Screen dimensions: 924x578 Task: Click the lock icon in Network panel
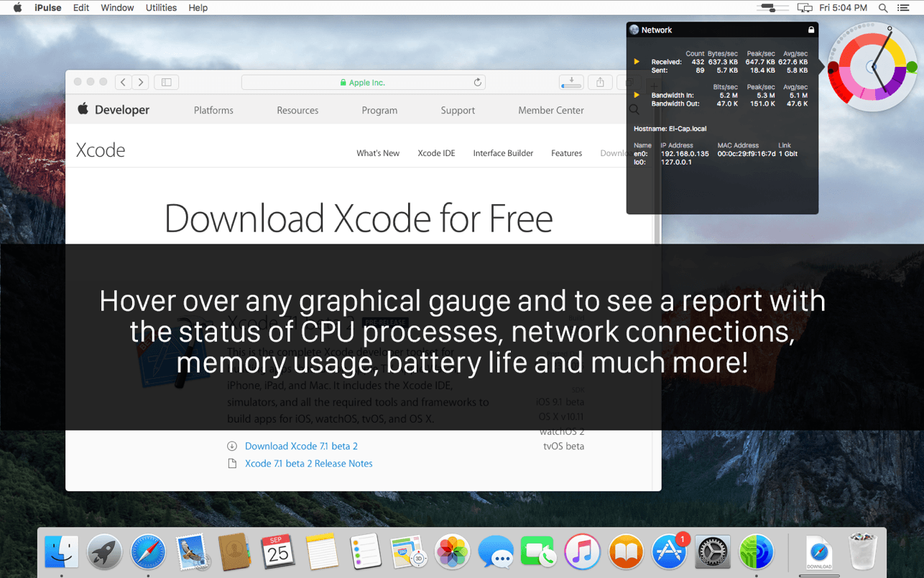pyautogui.click(x=811, y=30)
